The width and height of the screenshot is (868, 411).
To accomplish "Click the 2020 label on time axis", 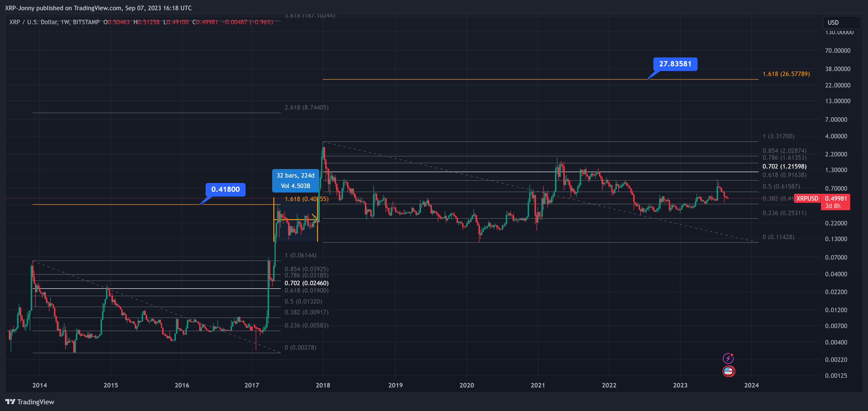I will click(467, 385).
